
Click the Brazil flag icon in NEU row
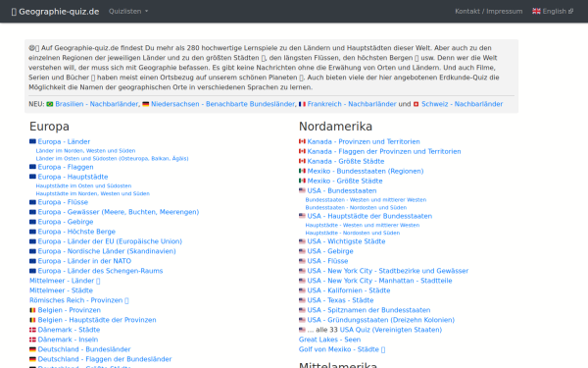[x=50, y=104]
